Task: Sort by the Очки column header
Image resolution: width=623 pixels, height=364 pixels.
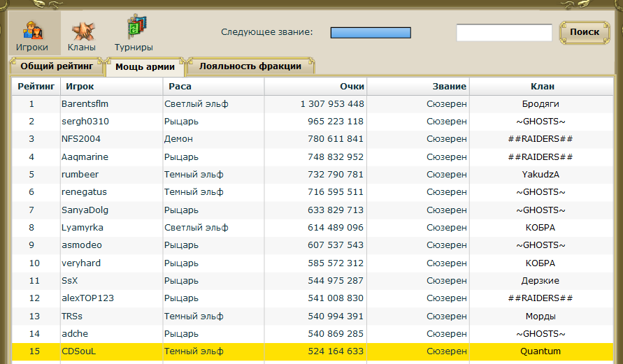Action: click(x=352, y=87)
